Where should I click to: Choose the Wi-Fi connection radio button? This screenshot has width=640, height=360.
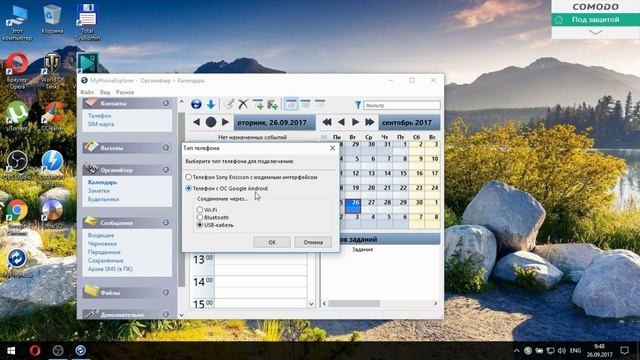(x=200, y=210)
